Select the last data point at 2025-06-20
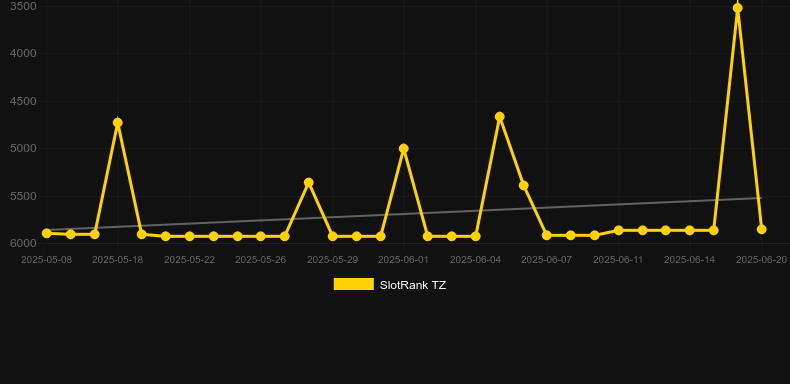Screen dimensions: 790x384 click(762, 229)
